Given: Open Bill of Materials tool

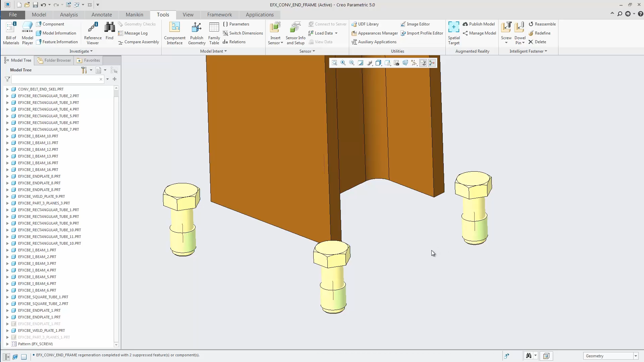Looking at the screenshot, I should pyautogui.click(x=11, y=33).
